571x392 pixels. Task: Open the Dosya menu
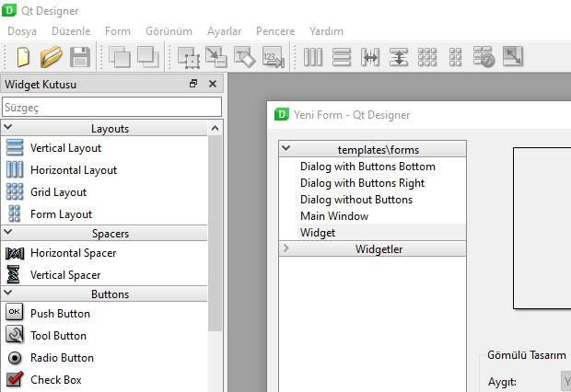click(x=22, y=31)
